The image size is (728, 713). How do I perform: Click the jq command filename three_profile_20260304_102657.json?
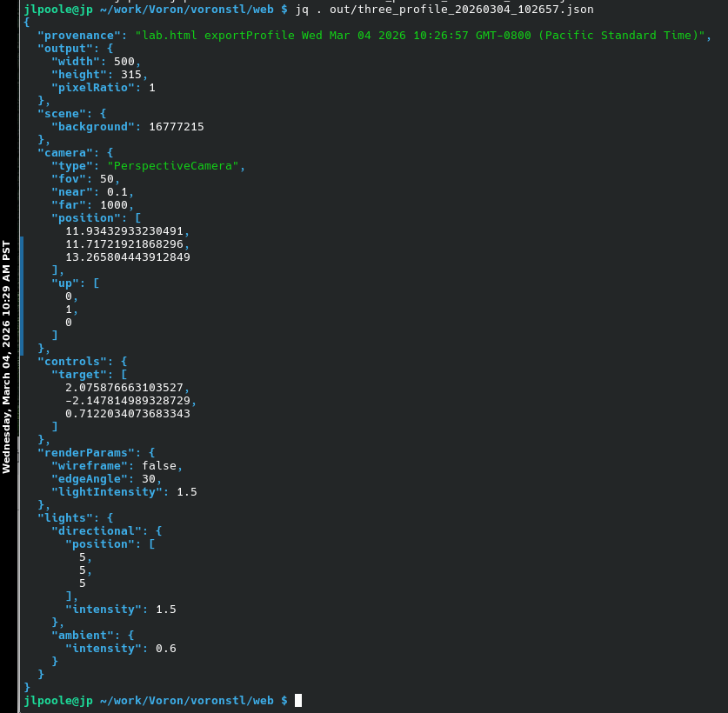[x=485, y=9]
